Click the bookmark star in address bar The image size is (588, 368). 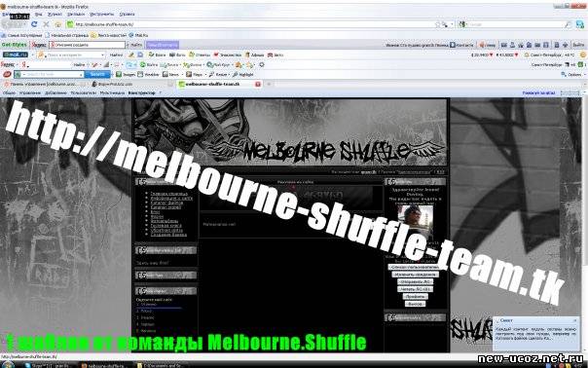point(437,24)
